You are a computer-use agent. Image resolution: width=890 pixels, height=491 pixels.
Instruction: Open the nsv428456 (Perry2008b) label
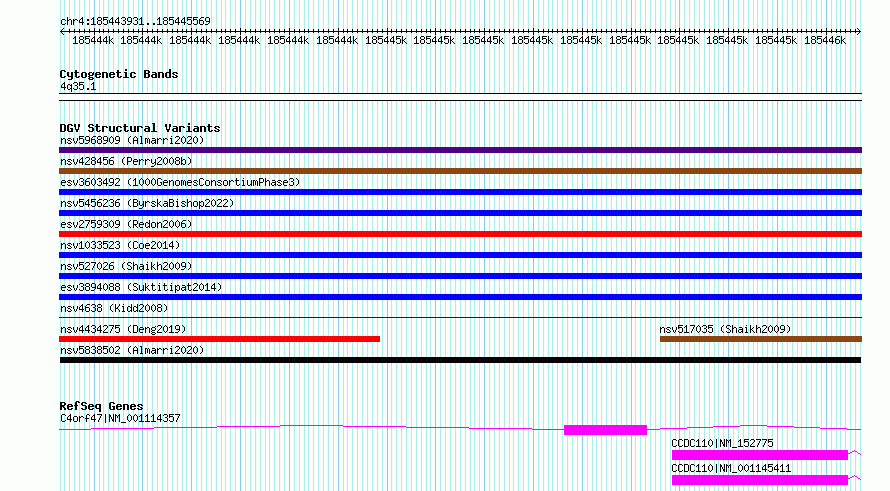tap(126, 161)
